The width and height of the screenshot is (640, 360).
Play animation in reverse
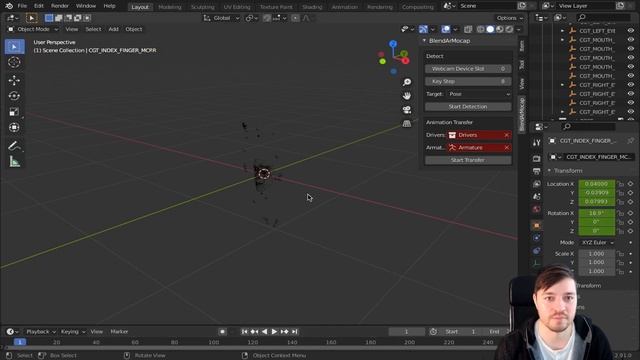click(x=264, y=332)
